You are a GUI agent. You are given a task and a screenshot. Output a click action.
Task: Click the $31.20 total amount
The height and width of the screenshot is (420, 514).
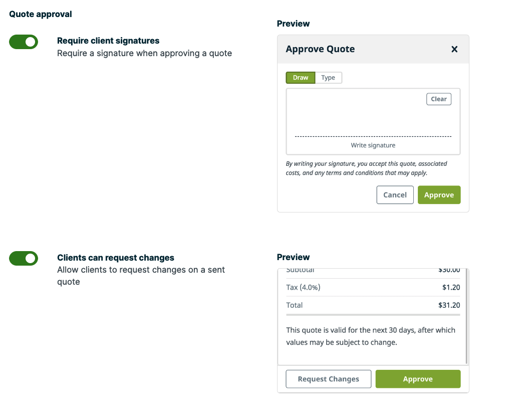(449, 305)
